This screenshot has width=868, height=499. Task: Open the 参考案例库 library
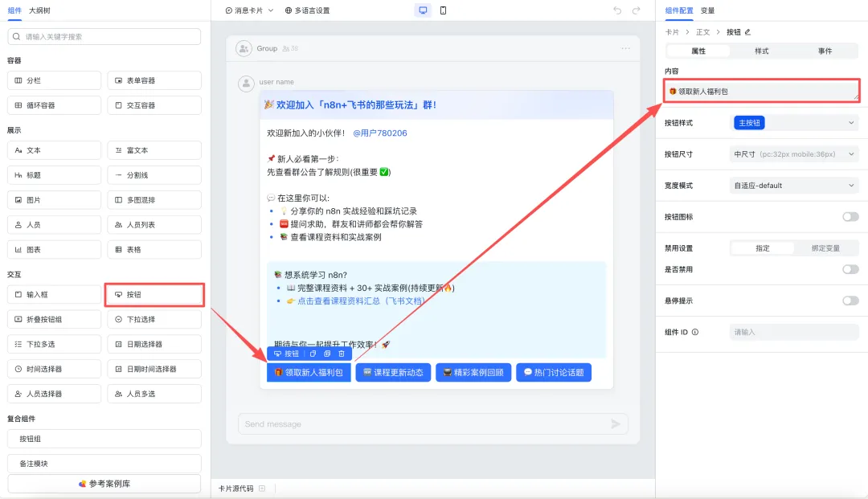click(x=104, y=484)
